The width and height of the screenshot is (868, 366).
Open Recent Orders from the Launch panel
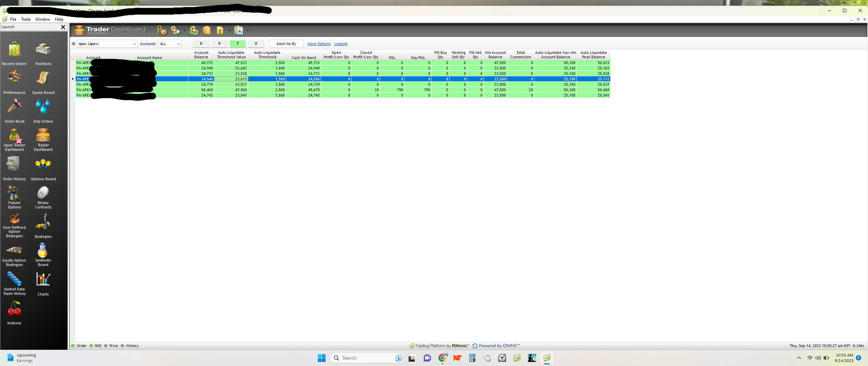[14, 54]
